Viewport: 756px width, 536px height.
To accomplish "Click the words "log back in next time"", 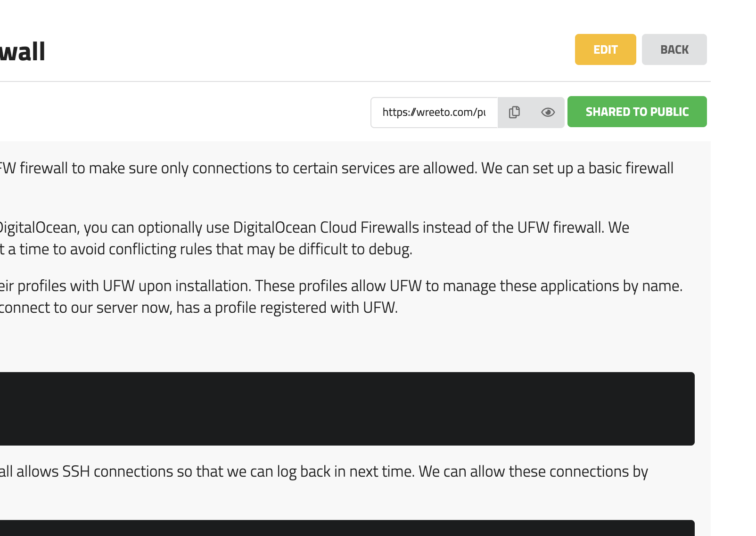I will [x=344, y=471].
